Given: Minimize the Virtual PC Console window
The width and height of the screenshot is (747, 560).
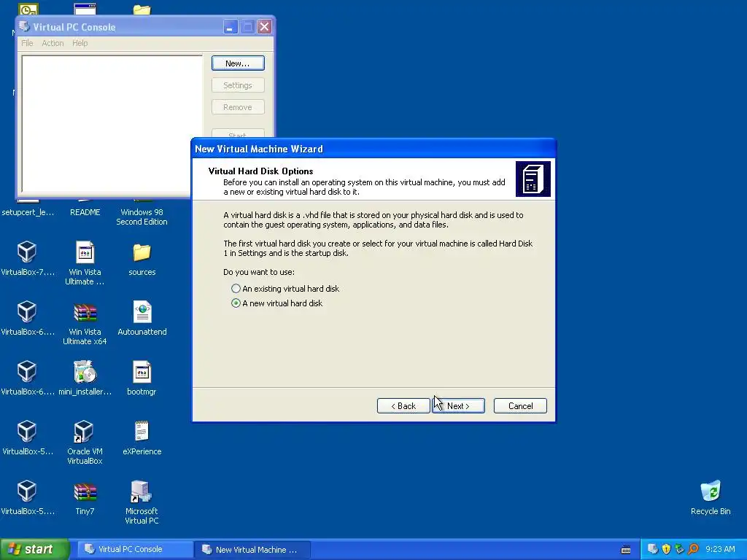Looking at the screenshot, I should 231,27.
